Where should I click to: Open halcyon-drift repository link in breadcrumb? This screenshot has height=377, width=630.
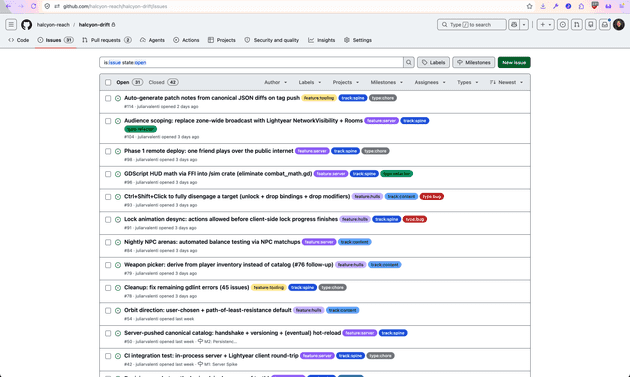[x=94, y=25]
